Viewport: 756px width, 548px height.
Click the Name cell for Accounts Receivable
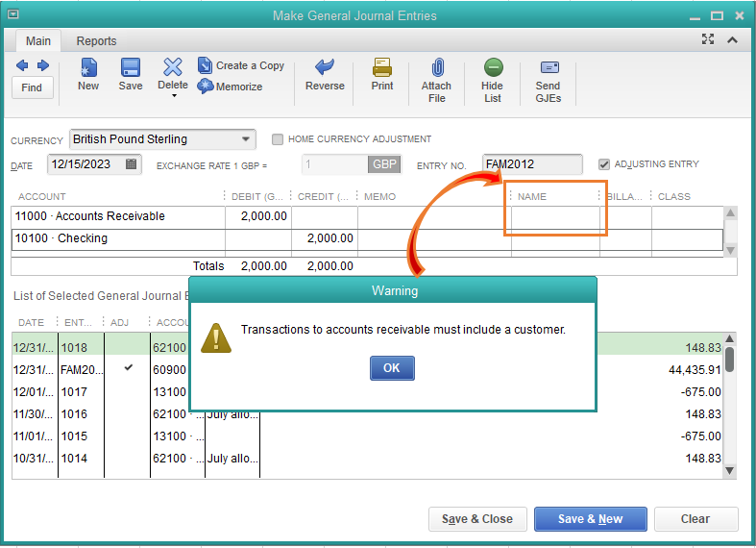pyautogui.click(x=555, y=216)
